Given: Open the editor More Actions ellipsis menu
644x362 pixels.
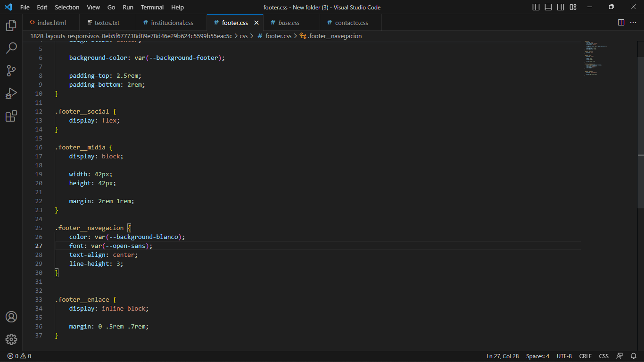Looking at the screenshot, I should coord(633,23).
